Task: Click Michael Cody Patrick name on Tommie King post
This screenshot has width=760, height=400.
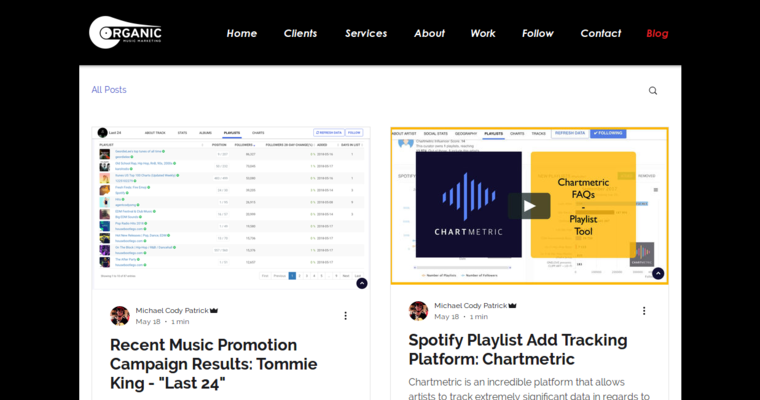Action: 172,310
